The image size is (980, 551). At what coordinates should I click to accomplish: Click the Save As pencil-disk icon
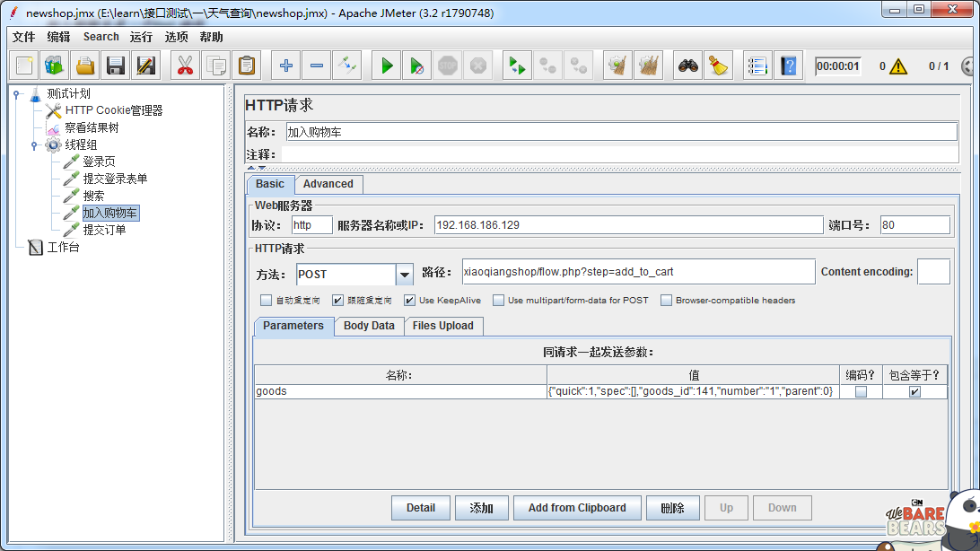pyautogui.click(x=145, y=66)
